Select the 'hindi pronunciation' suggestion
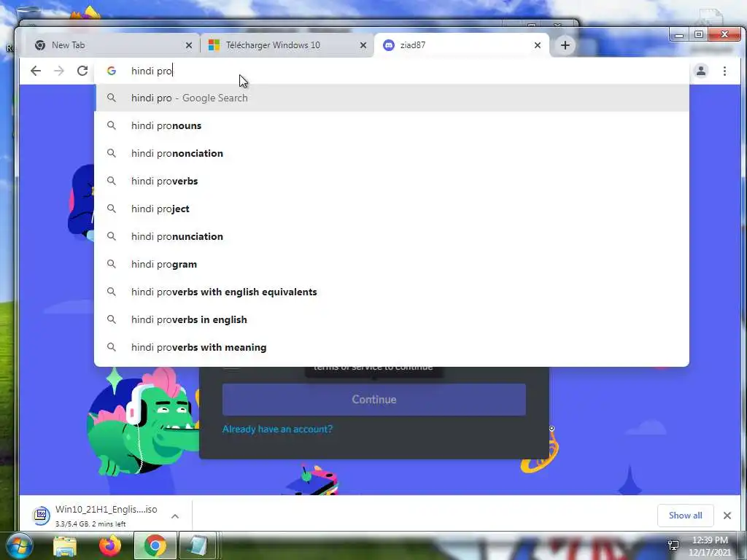 392,236
